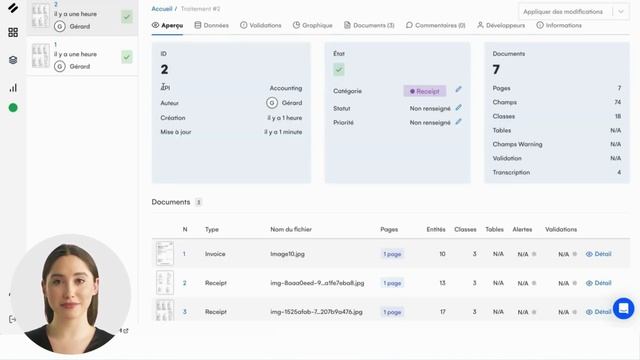Click the Nom du fichier column header
The width and height of the screenshot is (640, 360).
[x=291, y=229]
